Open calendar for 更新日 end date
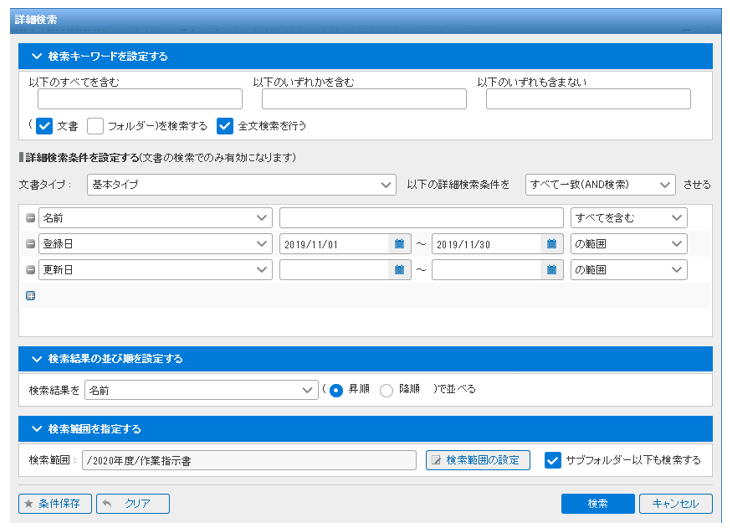730x532 pixels. (x=551, y=270)
